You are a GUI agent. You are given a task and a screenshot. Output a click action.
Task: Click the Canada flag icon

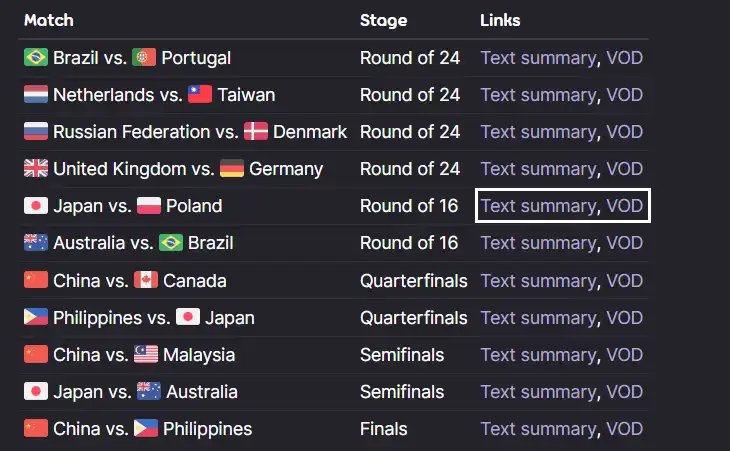[146, 280]
